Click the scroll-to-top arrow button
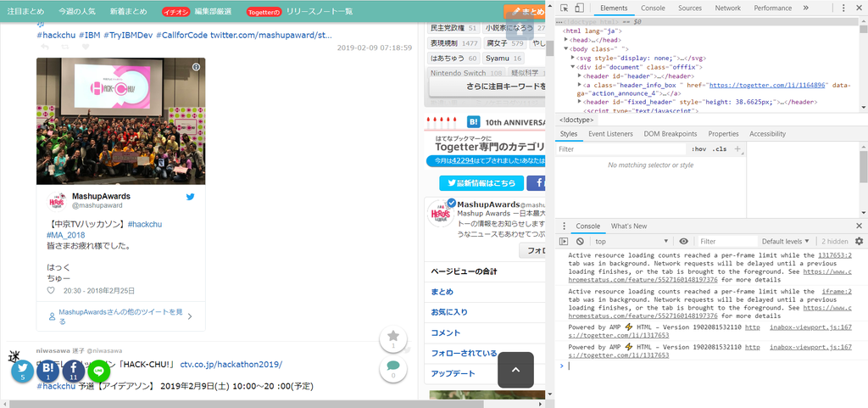 (515, 370)
